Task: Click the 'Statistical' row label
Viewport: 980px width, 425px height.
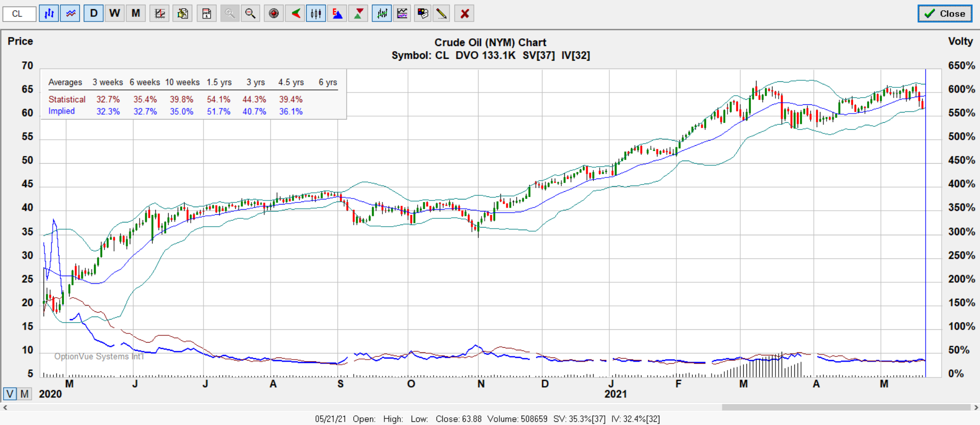Action: (x=67, y=99)
